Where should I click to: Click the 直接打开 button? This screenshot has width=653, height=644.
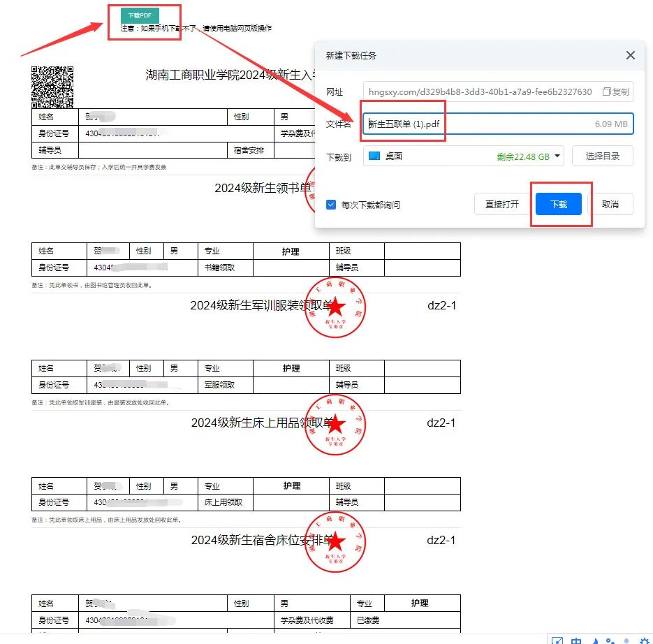click(501, 204)
